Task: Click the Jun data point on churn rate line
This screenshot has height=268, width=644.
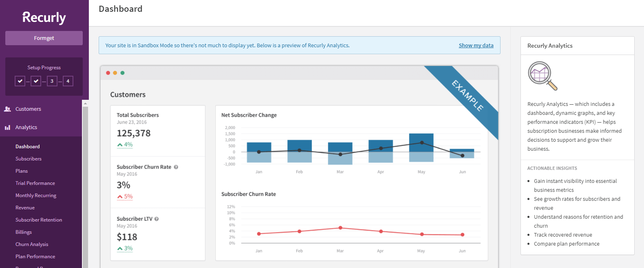Action: tap(462, 235)
